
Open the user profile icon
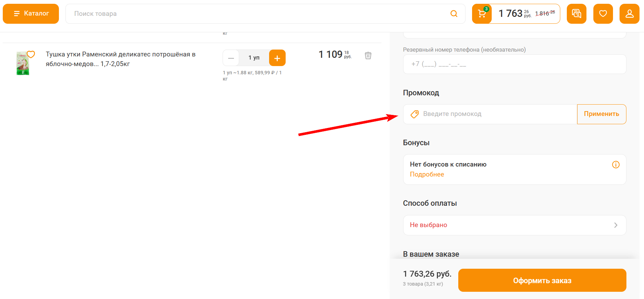[629, 14]
